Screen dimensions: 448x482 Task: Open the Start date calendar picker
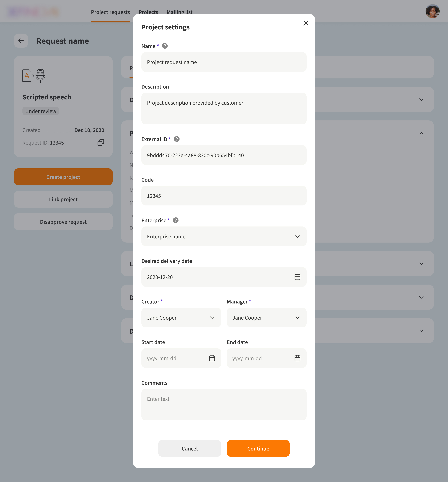[x=212, y=358]
